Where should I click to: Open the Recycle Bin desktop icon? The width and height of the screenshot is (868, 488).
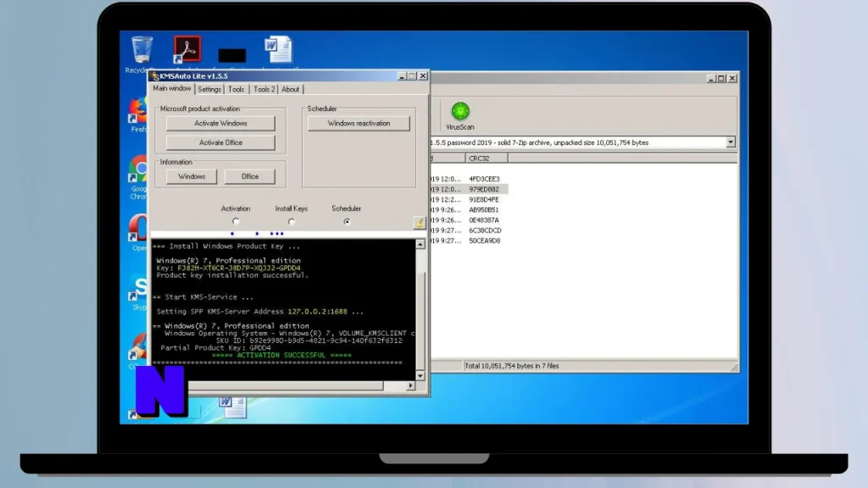click(x=142, y=50)
